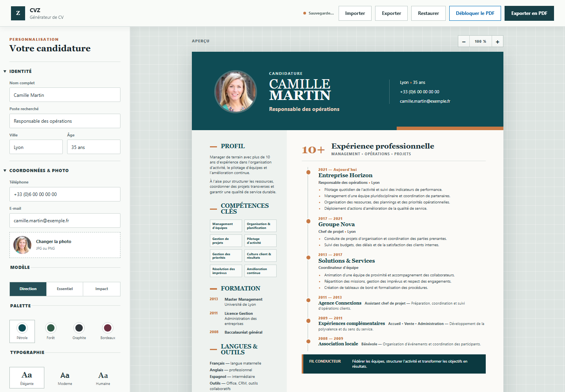The image size is (565, 392).
Task: Choose the Graphite palette swatch
Action: coord(79,331)
